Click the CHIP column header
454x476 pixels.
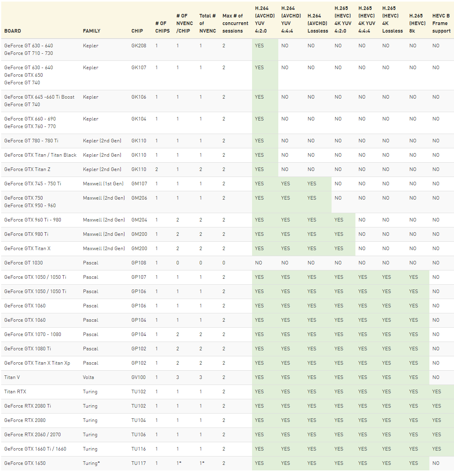[x=137, y=31]
